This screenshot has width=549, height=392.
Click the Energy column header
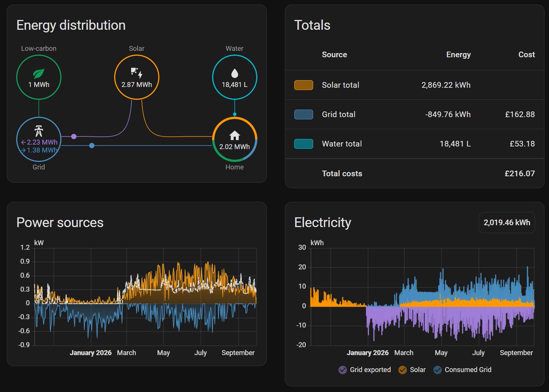458,54
